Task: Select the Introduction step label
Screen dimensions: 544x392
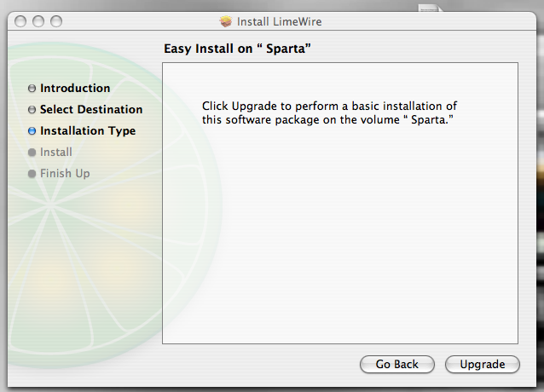Action: coord(75,89)
